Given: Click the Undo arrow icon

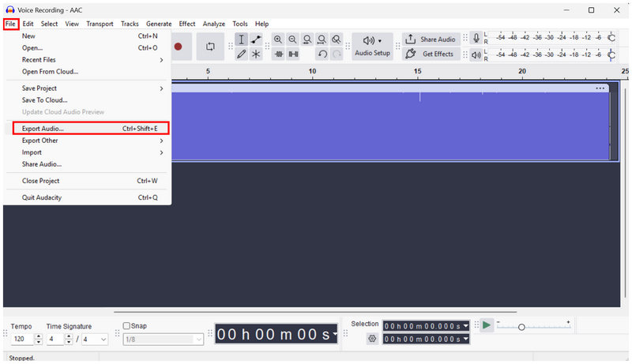Looking at the screenshot, I should pos(322,54).
